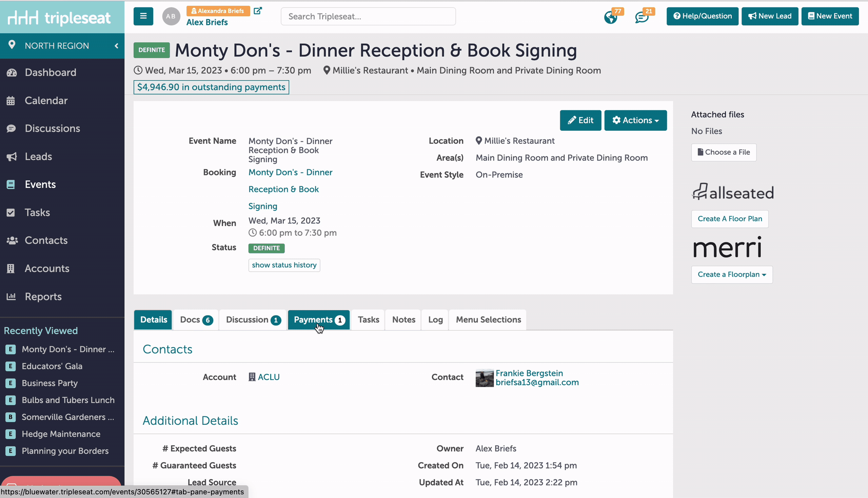Click the AB user avatar
Viewport: 868px width, 498px height.
(171, 16)
